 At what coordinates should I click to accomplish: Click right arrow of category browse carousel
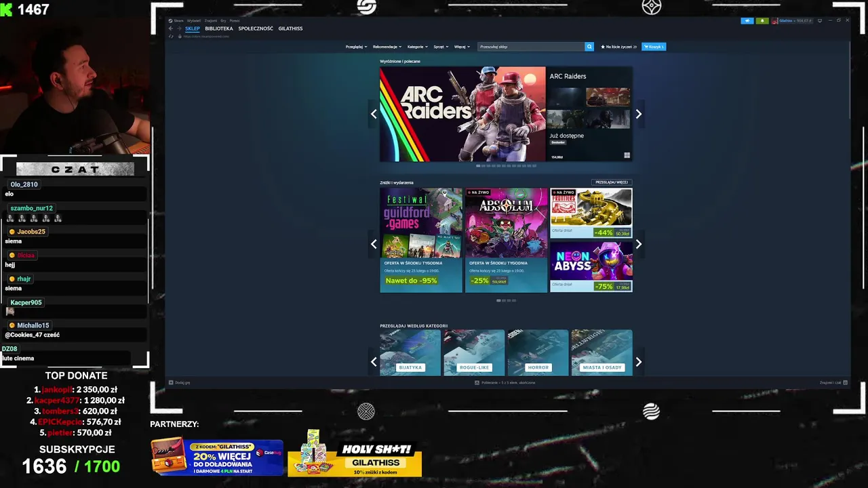tap(638, 362)
